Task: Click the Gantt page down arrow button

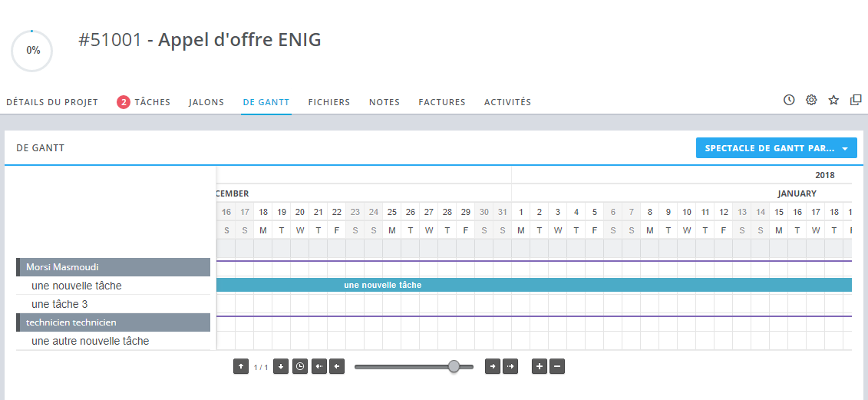Action: (x=281, y=367)
